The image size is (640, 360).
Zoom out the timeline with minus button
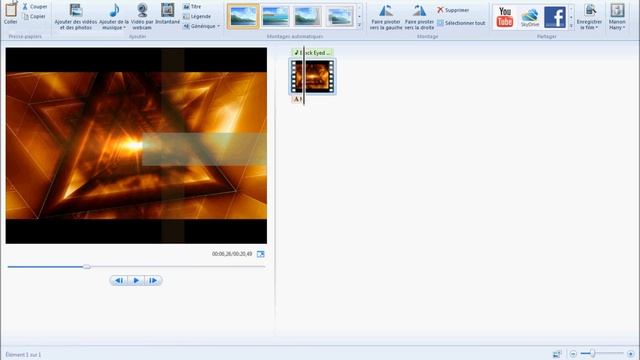point(573,354)
